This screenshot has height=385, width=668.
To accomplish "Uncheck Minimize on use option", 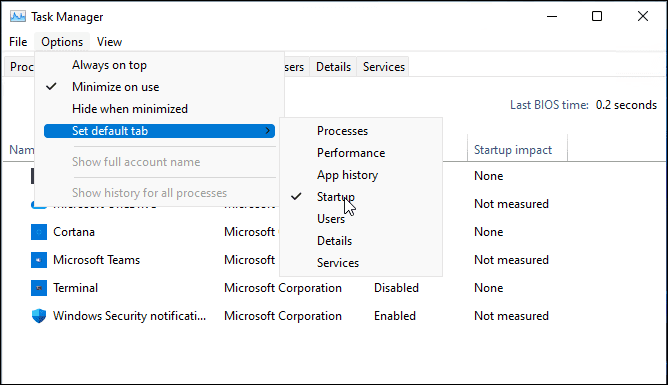I will (159, 87).
